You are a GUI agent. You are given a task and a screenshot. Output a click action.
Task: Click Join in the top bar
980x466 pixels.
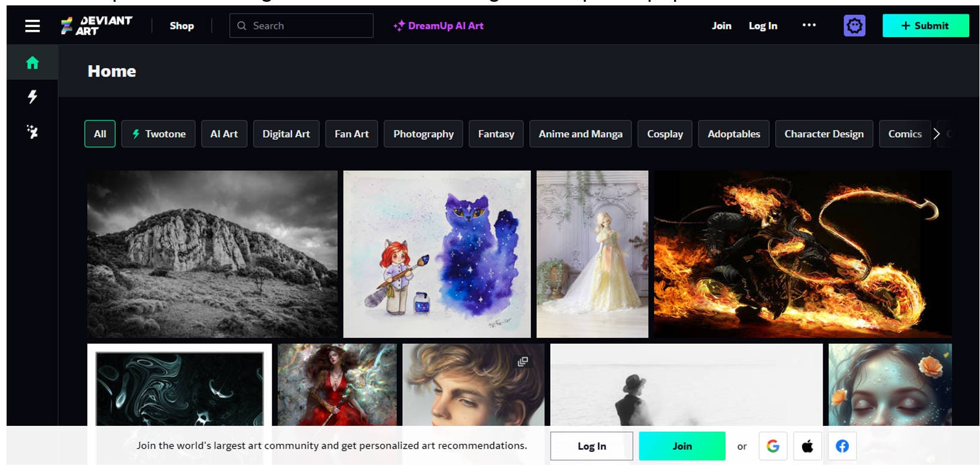[x=721, y=26]
